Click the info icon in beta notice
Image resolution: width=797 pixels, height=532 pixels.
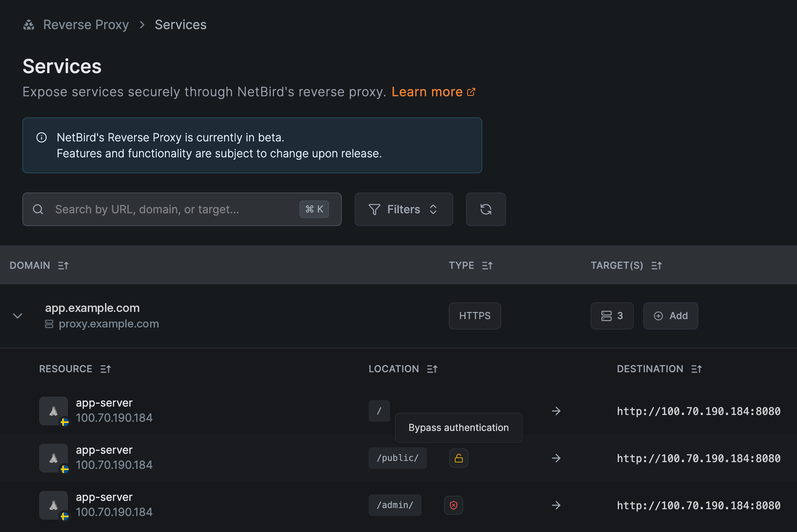click(x=42, y=137)
